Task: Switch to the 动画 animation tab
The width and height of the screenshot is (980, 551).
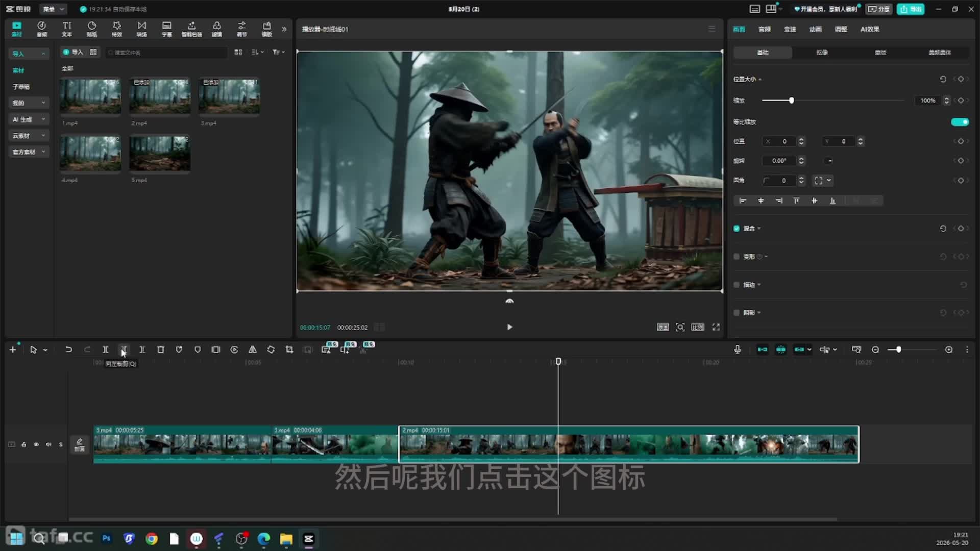Action: pos(816,30)
